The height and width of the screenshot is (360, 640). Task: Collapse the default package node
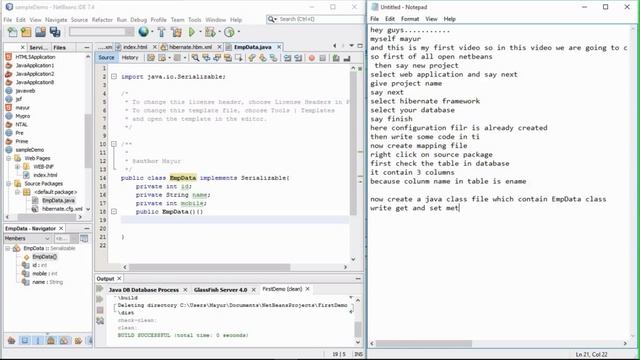tap(17, 192)
